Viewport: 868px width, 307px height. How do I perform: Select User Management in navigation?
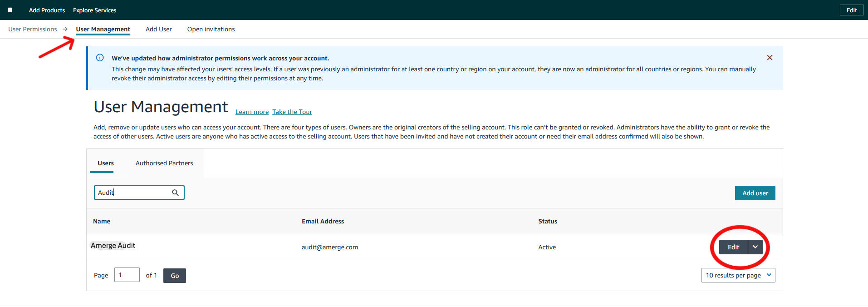coord(103,29)
